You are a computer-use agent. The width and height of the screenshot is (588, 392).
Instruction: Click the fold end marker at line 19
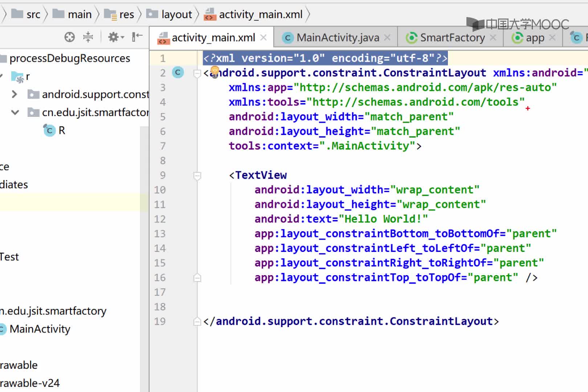tap(197, 322)
